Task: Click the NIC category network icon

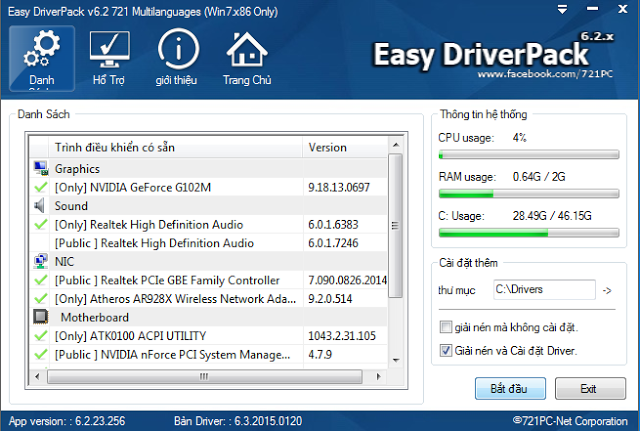Action: 40,261
